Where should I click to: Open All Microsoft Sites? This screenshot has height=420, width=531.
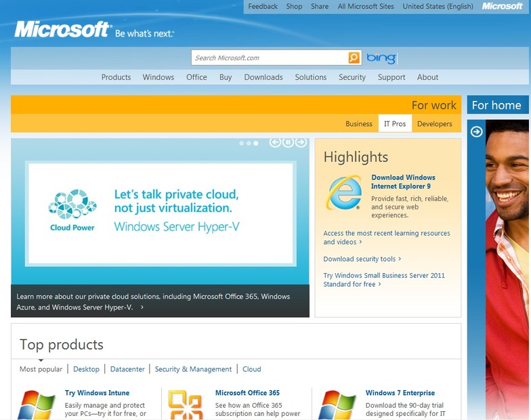[366, 7]
